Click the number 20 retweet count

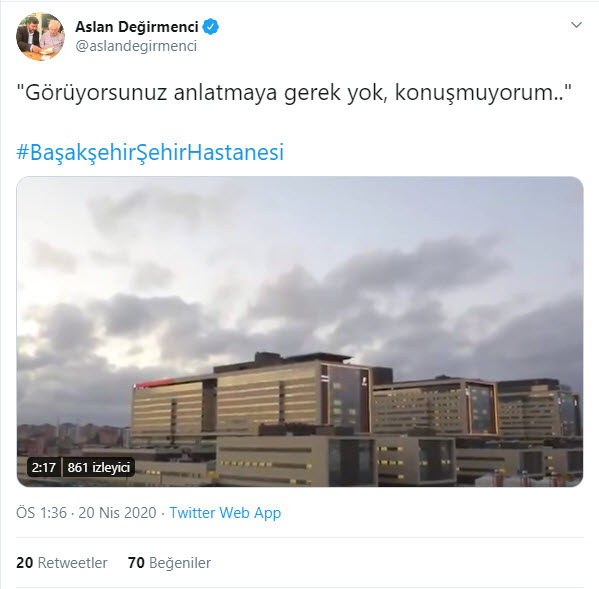24,563
